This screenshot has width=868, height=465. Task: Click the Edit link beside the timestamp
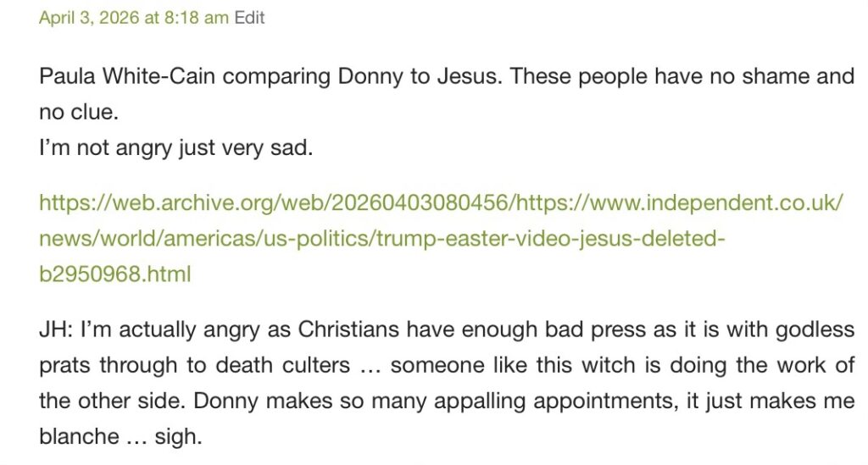249,18
